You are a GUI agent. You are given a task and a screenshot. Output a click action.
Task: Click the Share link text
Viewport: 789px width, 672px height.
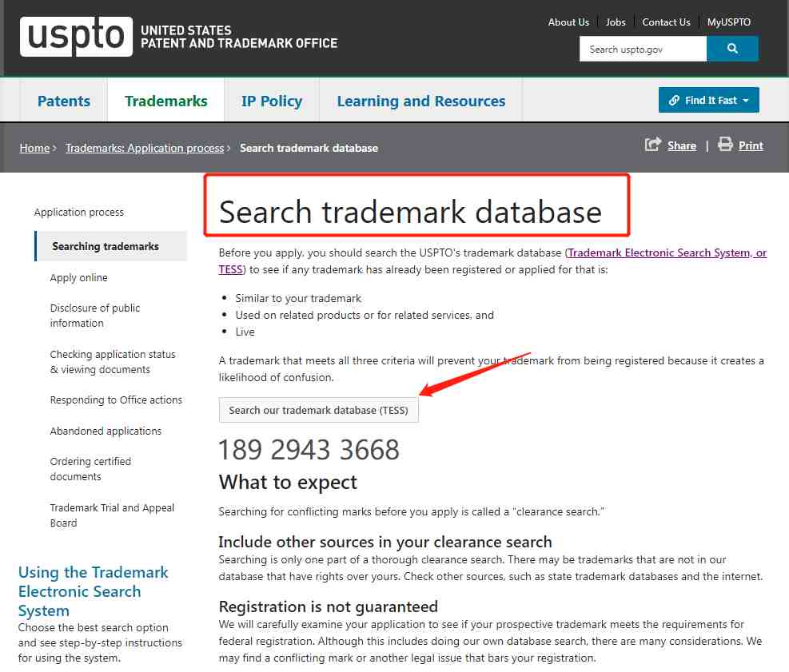pyautogui.click(x=682, y=146)
